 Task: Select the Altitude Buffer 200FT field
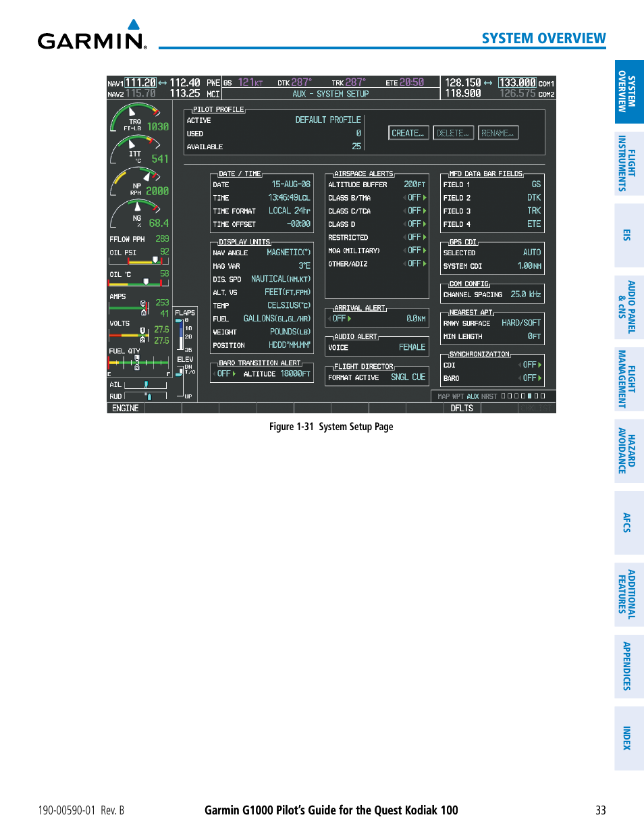pos(415,184)
